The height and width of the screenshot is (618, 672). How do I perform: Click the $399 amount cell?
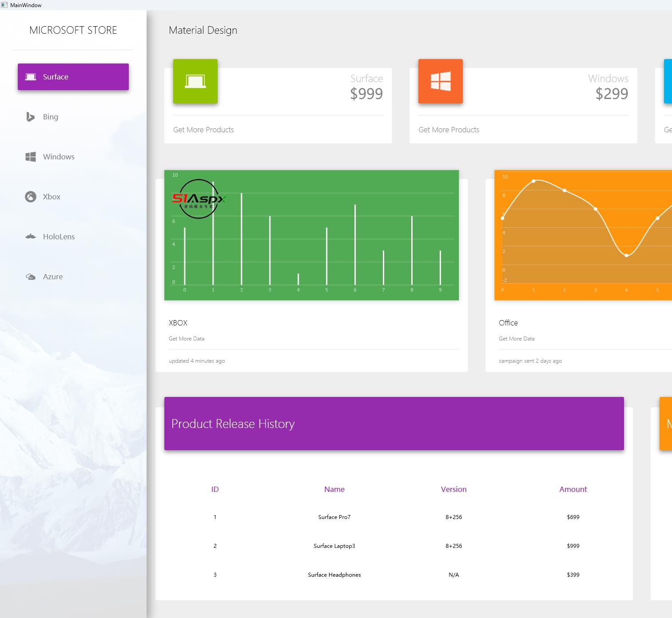click(x=573, y=575)
